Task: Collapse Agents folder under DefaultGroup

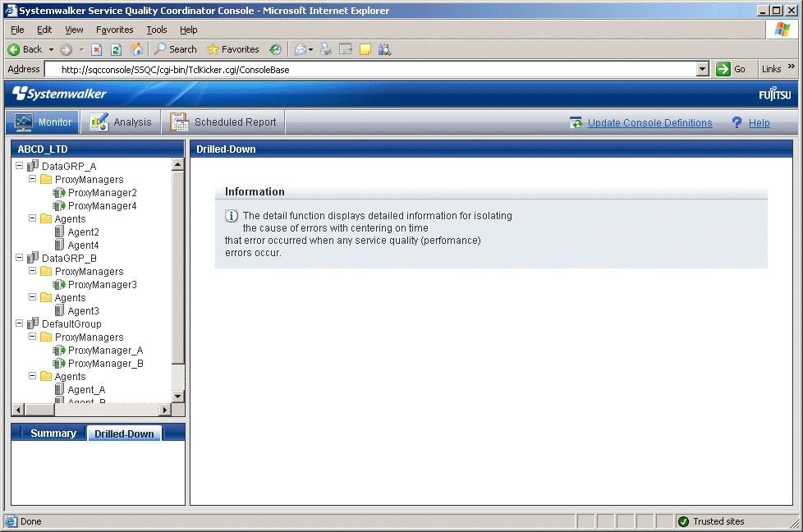Action: coord(32,376)
